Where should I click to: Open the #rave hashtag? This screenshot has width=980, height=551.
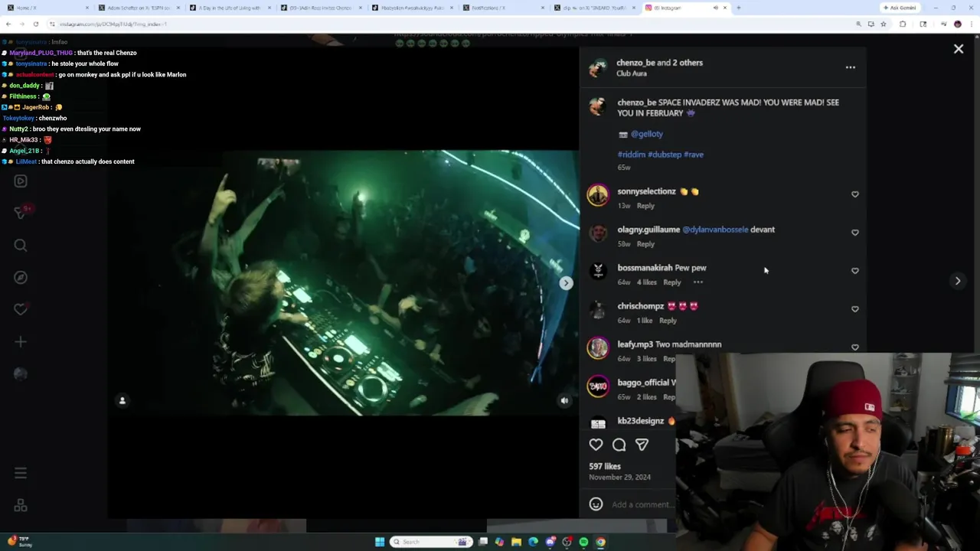coord(694,155)
